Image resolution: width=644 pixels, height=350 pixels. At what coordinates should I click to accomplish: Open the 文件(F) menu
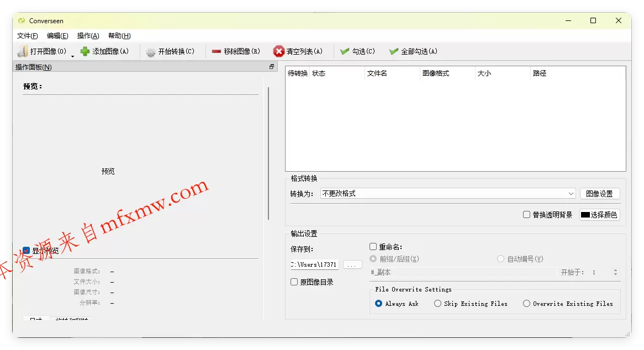28,36
